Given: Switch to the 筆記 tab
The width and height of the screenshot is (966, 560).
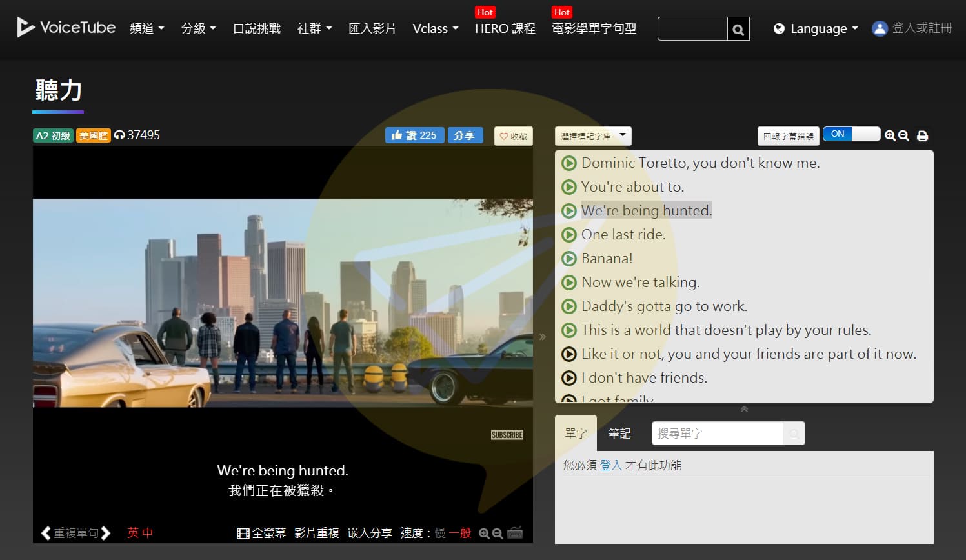Looking at the screenshot, I should (619, 434).
